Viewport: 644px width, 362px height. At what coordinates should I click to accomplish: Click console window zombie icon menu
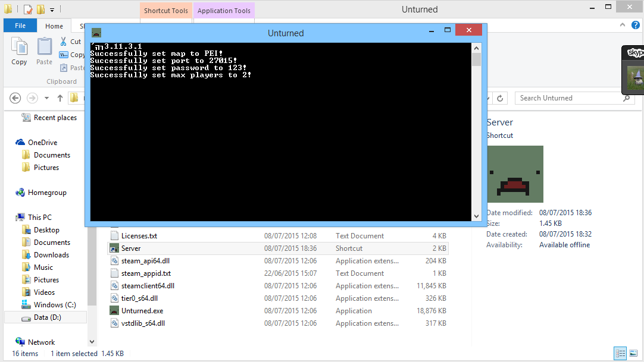pyautogui.click(x=96, y=33)
